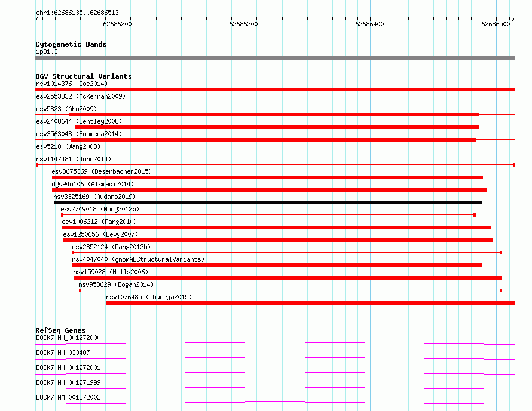Click the nsv1147481 (John2014) label

point(74,159)
